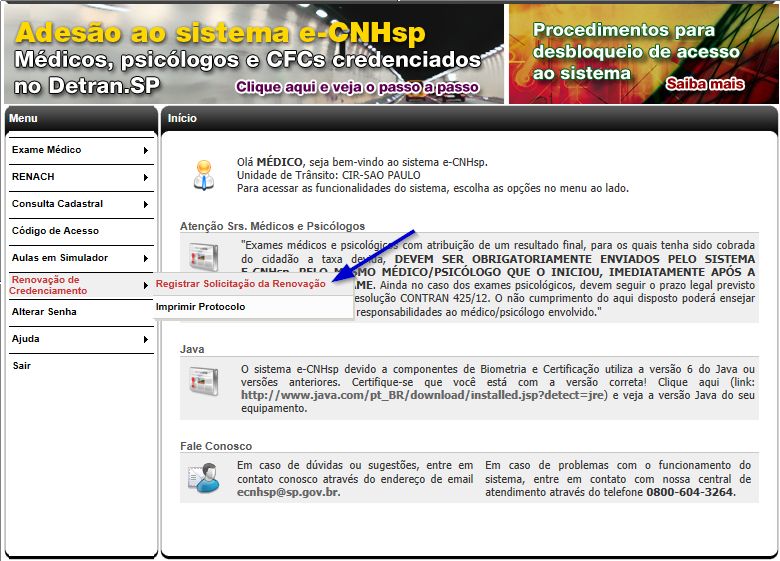Open the Código de Acesso menu item
Viewport: 780px width, 561px height.
(x=55, y=231)
